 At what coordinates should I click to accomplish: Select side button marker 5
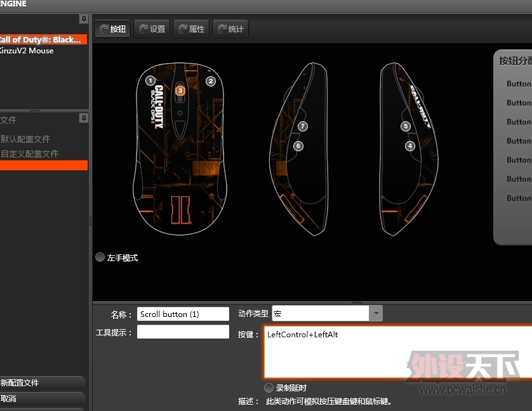[406, 126]
